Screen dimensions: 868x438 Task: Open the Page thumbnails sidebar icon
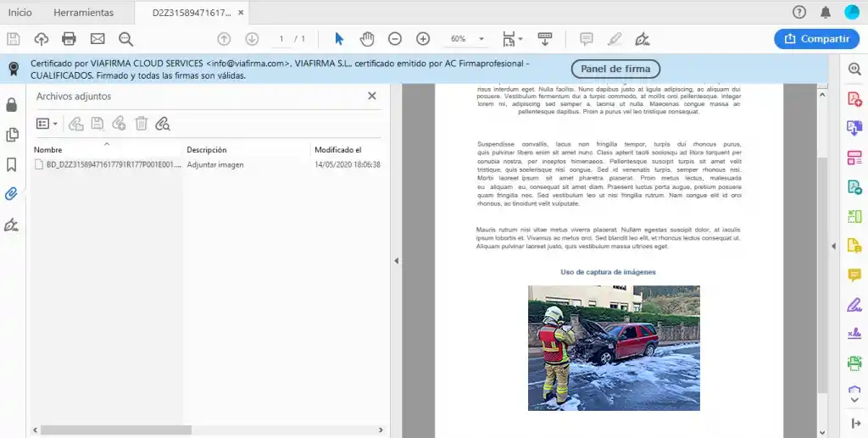[12, 135]
